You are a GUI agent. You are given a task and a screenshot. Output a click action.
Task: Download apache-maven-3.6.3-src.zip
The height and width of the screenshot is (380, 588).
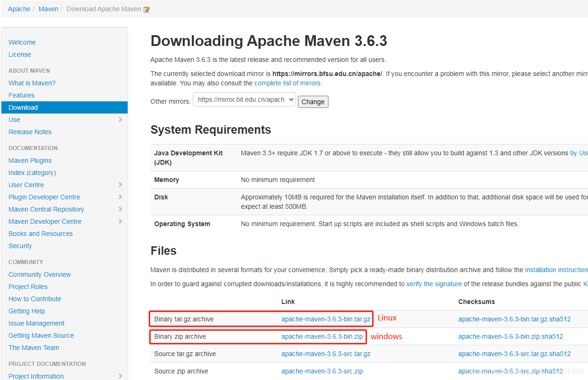(322, 371)
